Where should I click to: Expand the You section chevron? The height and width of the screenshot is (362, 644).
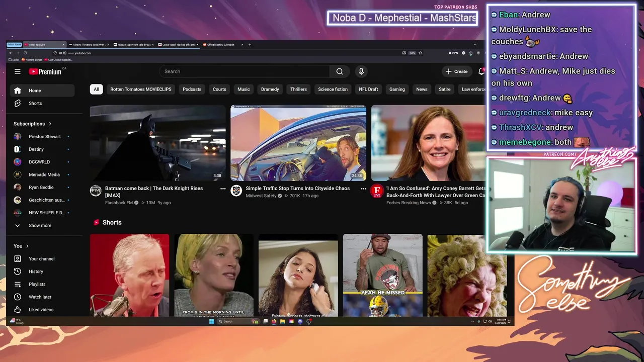27,246
